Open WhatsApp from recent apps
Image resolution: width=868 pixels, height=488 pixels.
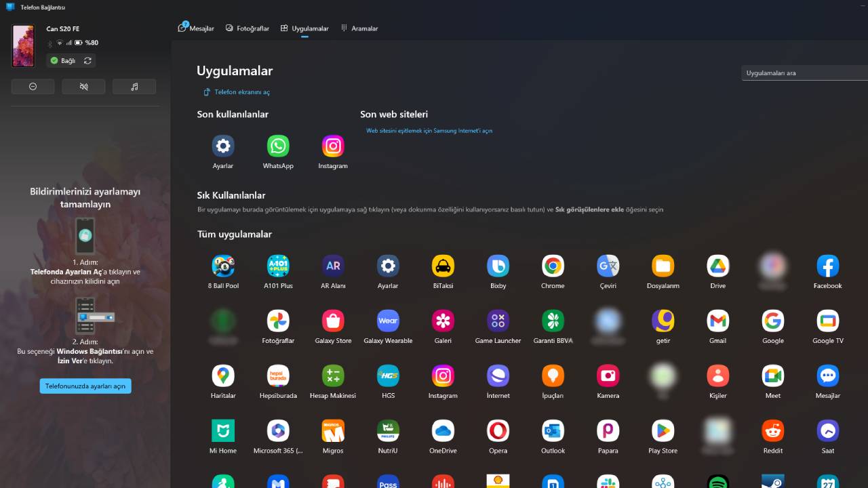point(278,146)
